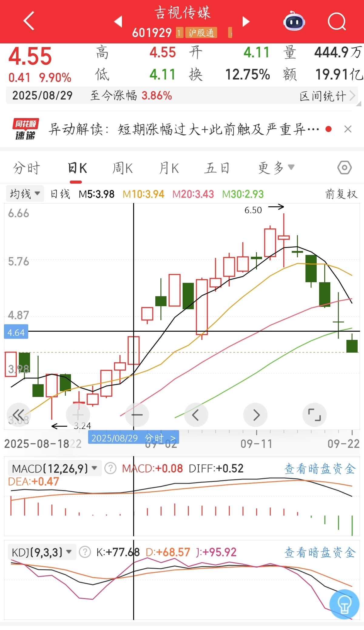Open 2025/08/29 分时 intraday link
Image resolution: width=364 pixels, height=630 pixels.
click(133, 438)
